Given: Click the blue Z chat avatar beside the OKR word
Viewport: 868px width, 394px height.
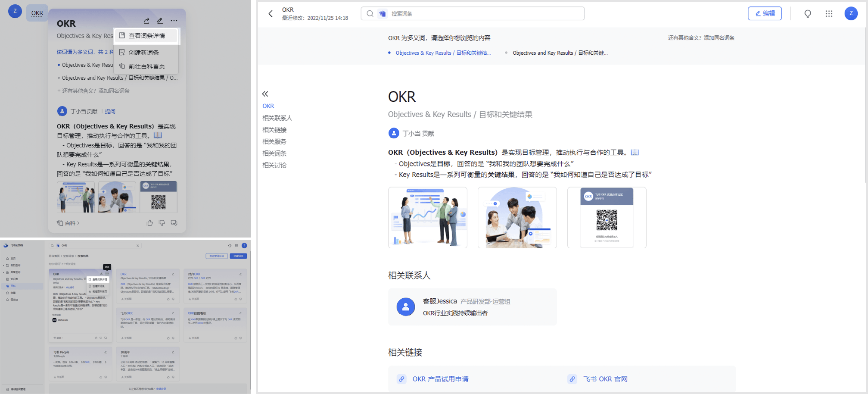Looking at the screenshot, I should (15, 11).
